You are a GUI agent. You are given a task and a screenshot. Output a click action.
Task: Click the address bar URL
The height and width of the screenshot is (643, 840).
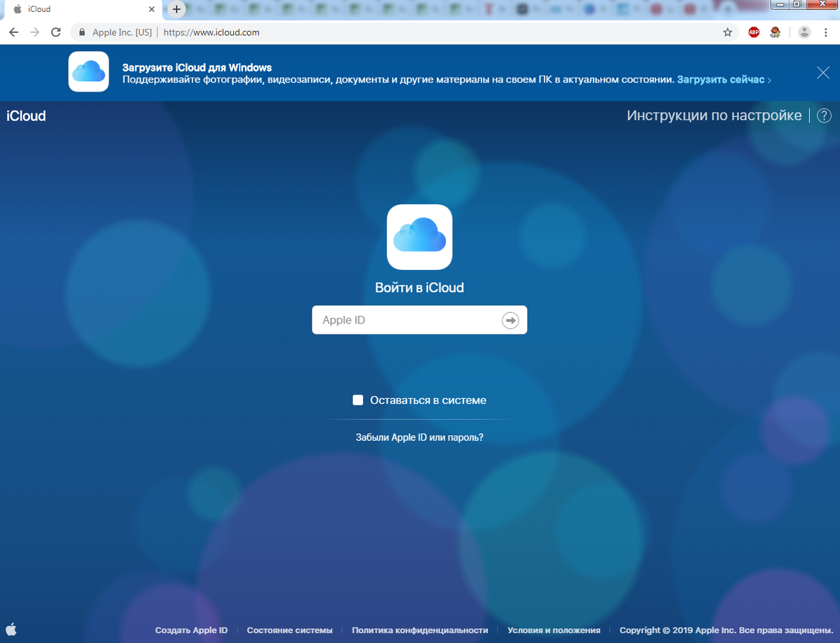point(211,32)
